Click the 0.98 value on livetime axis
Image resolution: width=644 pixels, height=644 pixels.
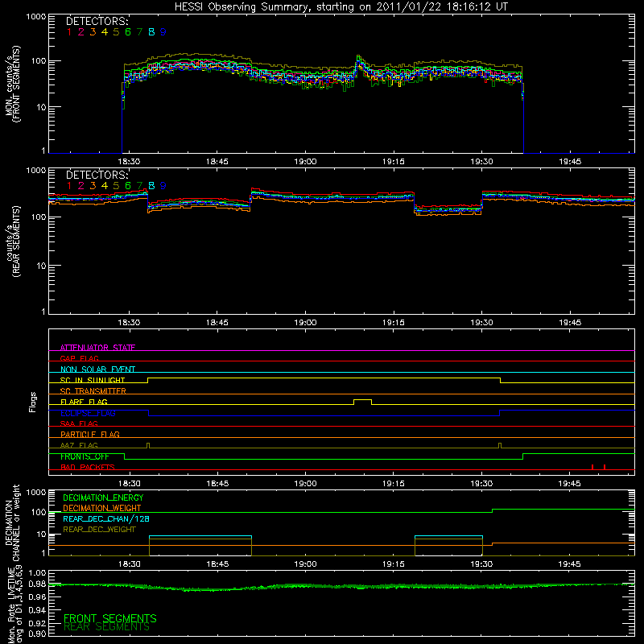[38, 584]
